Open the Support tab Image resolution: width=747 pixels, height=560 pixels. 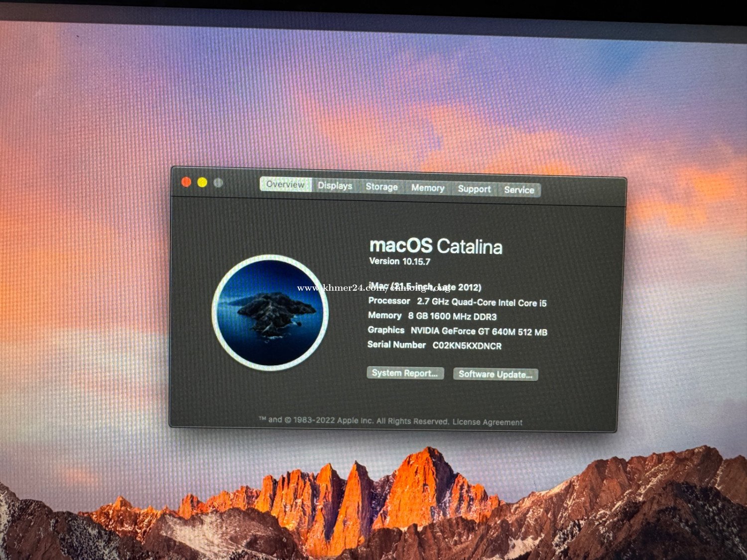tap(474, 189)
